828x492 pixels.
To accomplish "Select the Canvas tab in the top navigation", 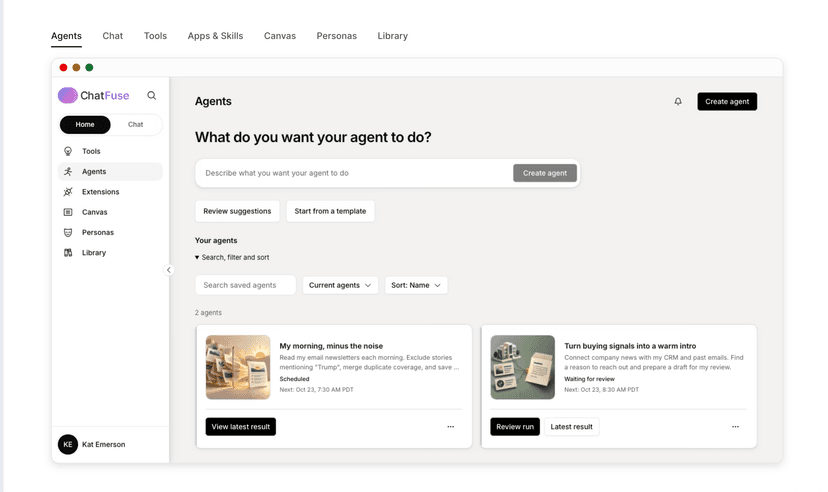I will (280, 36).
